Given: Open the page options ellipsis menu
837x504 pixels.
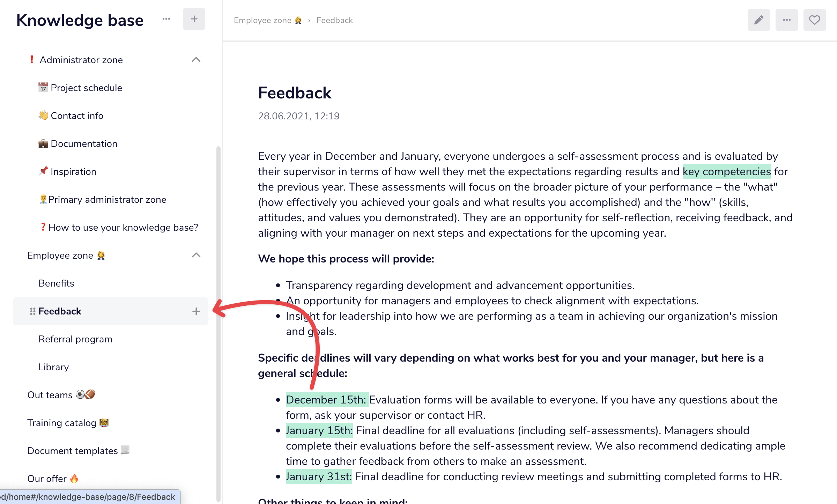Looking at the screenshot, I should coord(786,20).
